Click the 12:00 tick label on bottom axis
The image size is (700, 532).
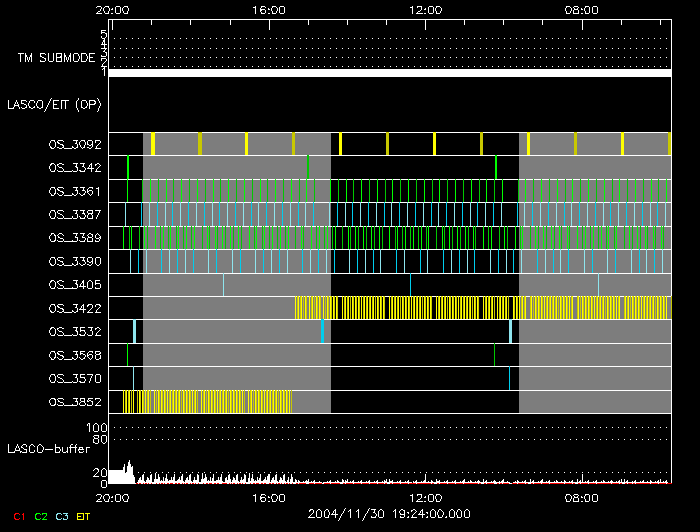[426, 497]
